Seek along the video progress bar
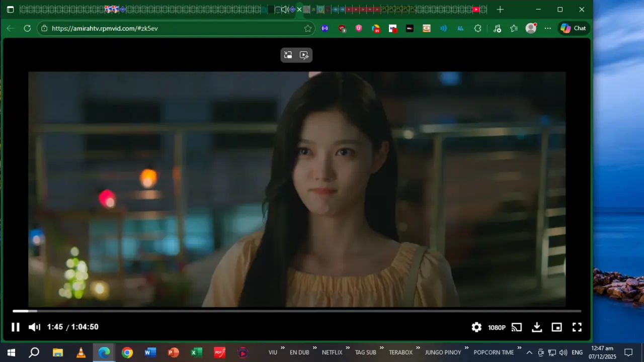 (297, 311)
